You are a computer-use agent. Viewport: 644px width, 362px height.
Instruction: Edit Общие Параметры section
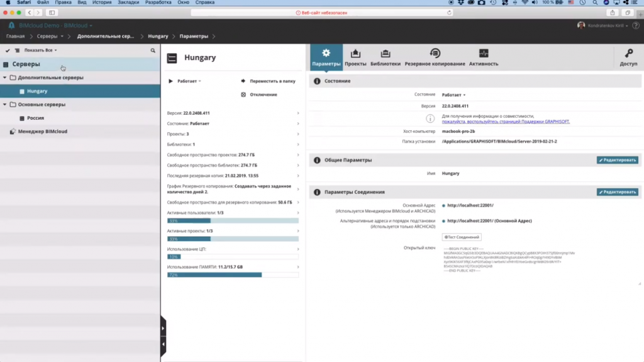(x=618, y=160)
